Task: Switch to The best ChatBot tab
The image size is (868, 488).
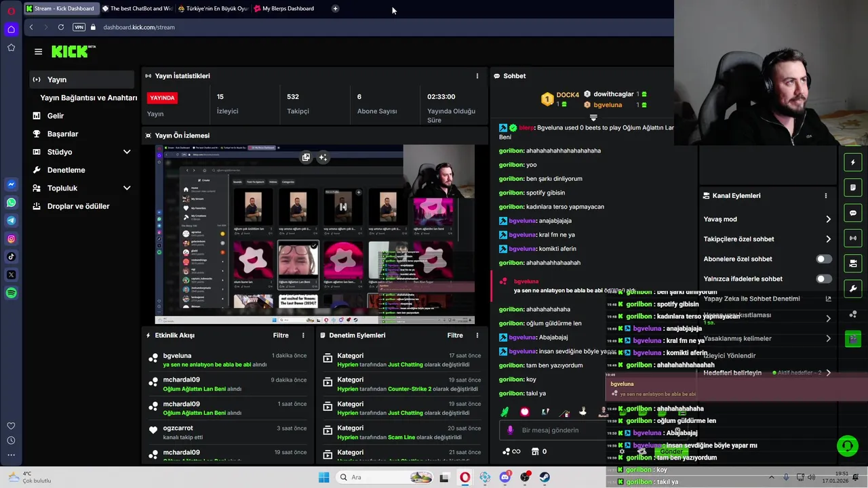Action: point(137,8)
